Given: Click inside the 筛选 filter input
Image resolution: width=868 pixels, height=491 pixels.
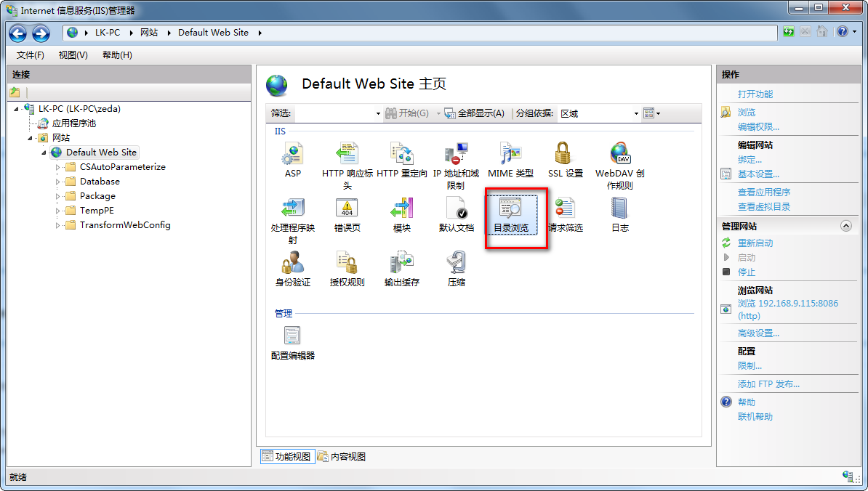Looking at the screenshot, I should 335,113.
